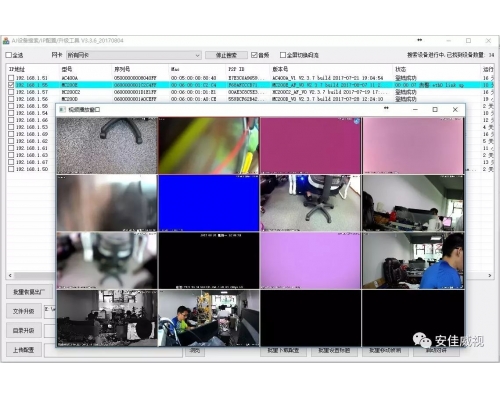
Task: Sort by the Mac column header
Action: click(197, 69)
